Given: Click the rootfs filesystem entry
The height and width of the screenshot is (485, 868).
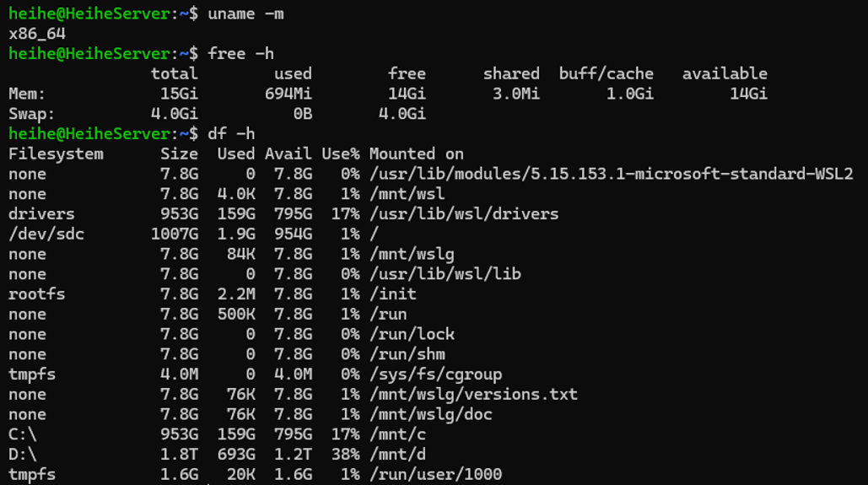Looking at the screenshot, I should point(37,294).
